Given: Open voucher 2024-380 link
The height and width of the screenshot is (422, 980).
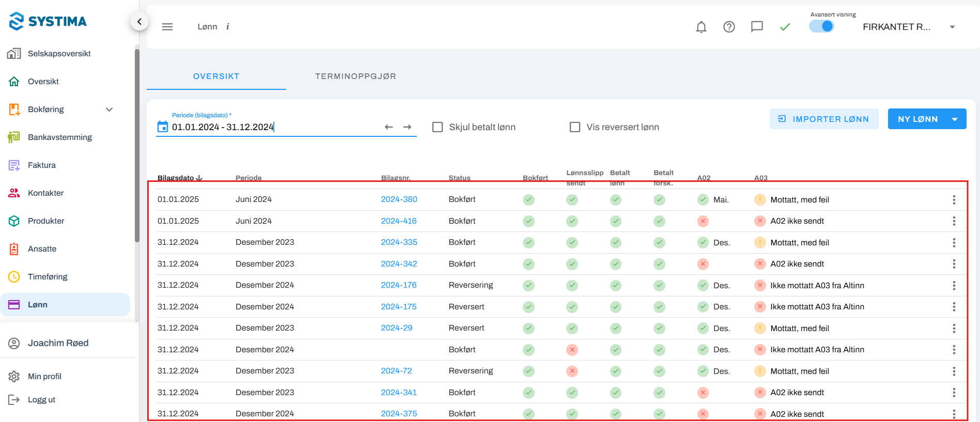Looking at the screenshot, I should (x=399, y=199).
